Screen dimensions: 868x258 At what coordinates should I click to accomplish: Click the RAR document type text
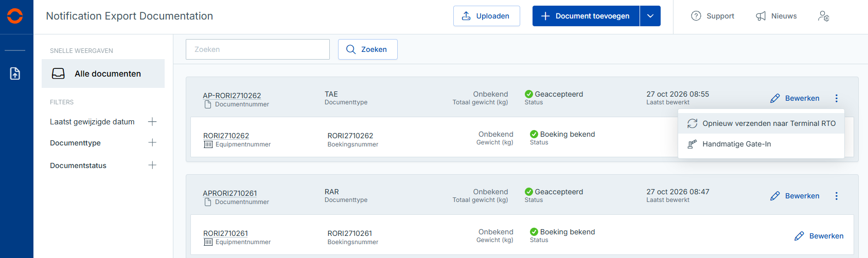pos(332,192)
